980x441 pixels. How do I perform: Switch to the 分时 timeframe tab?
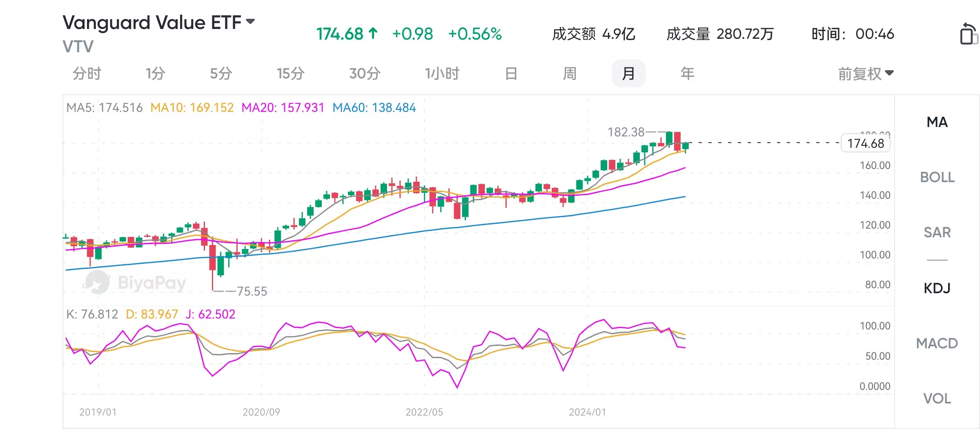(x=87, y=74)
